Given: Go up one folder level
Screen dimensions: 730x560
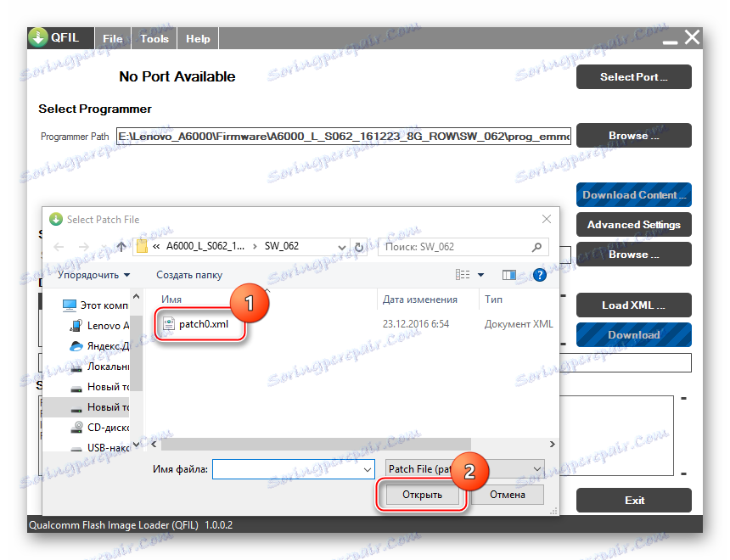Looking at the screenshot, I should pos(121,247).
